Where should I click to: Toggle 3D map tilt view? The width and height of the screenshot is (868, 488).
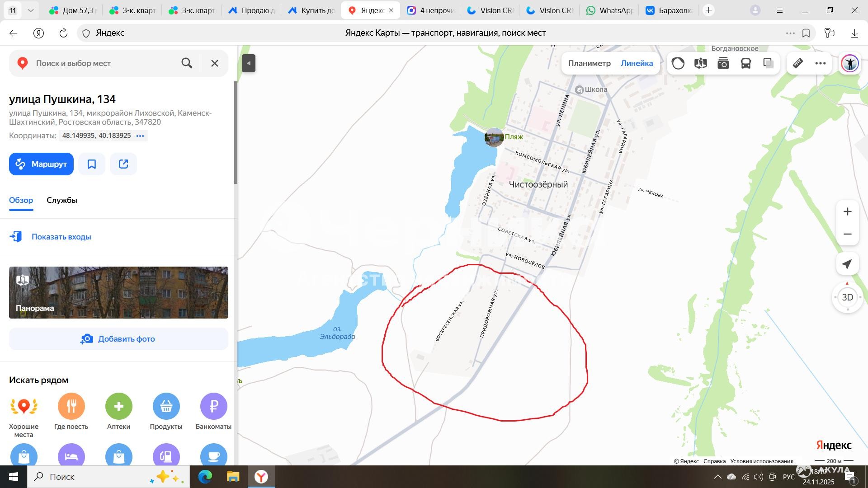coord(847,297)
